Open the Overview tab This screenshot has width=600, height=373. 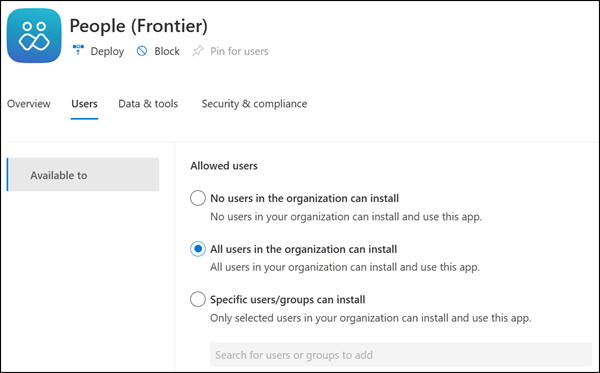click(x=29, y=104)
